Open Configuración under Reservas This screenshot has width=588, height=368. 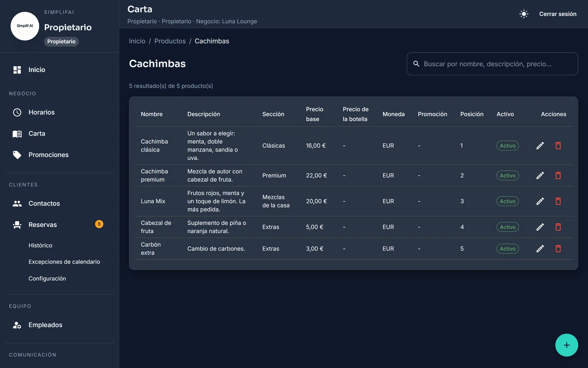[47, 279]
